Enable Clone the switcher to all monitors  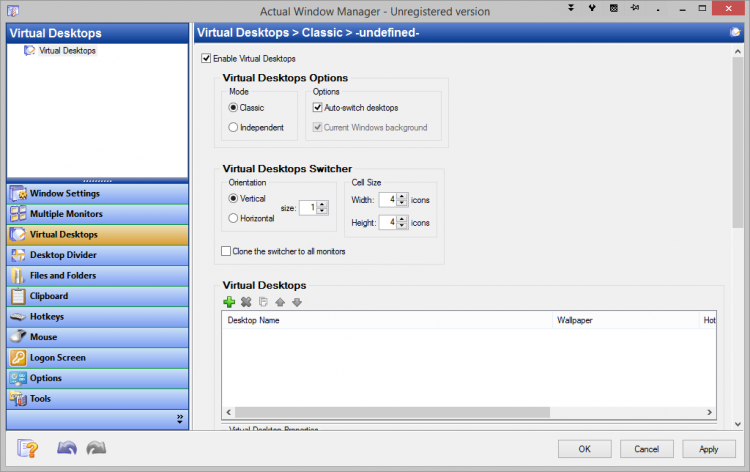(226, 251)
